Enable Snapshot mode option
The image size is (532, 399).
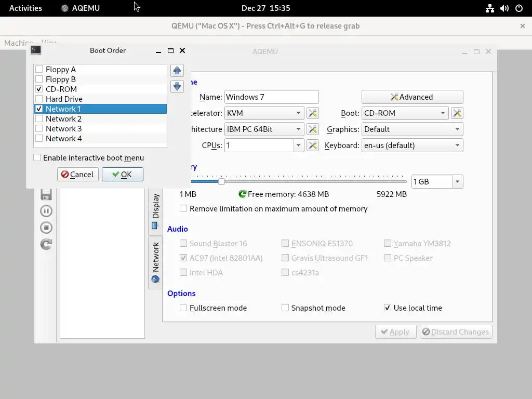pyautogui.click(x=285, y=308)
